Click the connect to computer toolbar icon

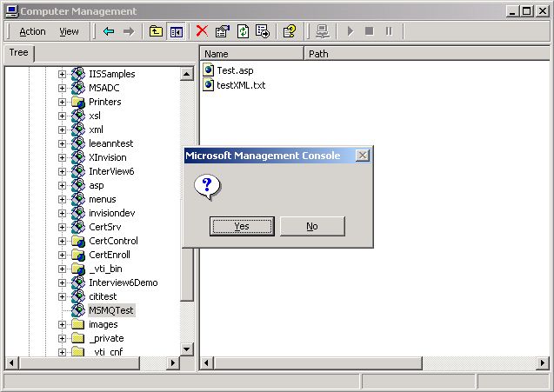[x=322, y=31]
